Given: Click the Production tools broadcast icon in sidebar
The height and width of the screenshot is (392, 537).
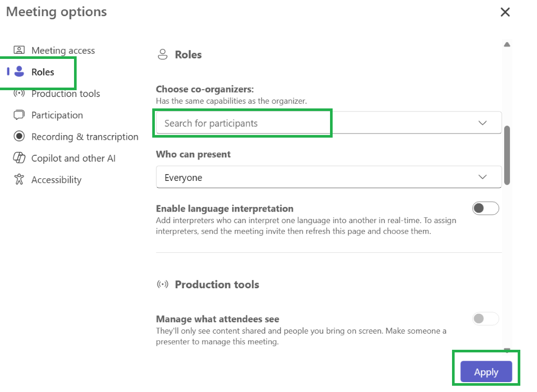Looking at the screenshot, I should (x=19, y=93).
